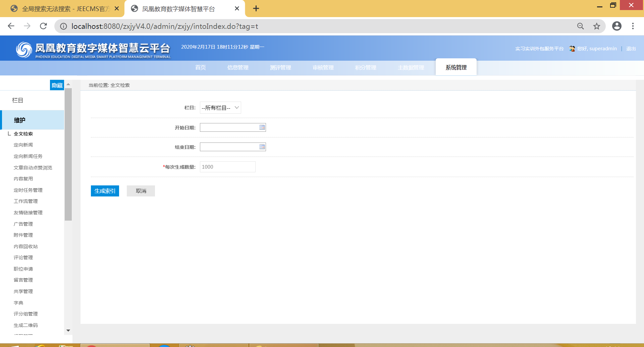View site information icon in address bar
The height and width of the screenshot is (347, 644).
point(63,26)
